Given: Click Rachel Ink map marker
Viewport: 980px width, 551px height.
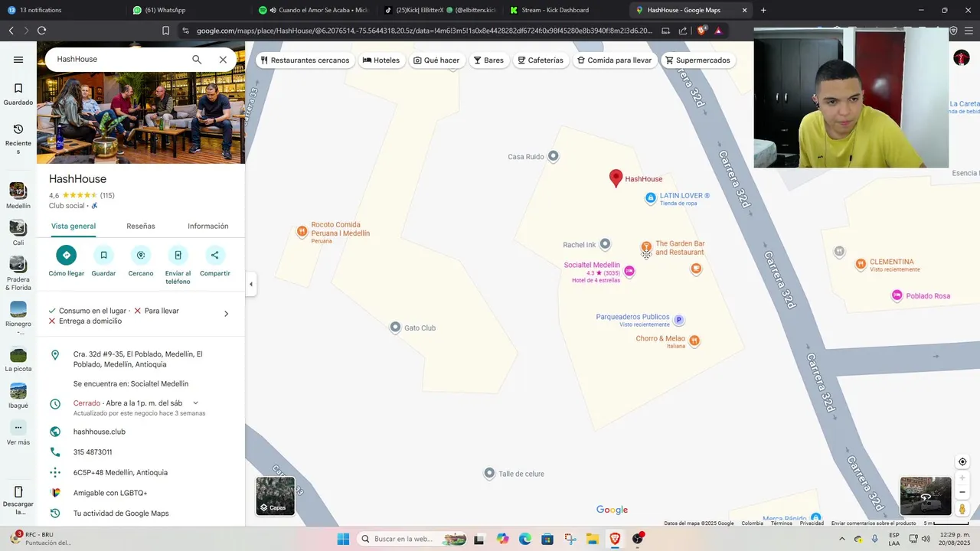Looking at the screenshot, I should tap(605, 244).
